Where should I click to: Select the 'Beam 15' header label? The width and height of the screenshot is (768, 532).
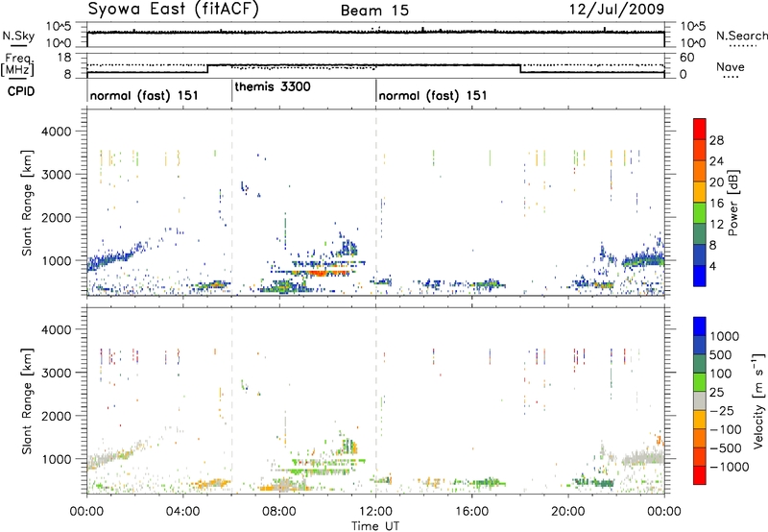[374, 11]
